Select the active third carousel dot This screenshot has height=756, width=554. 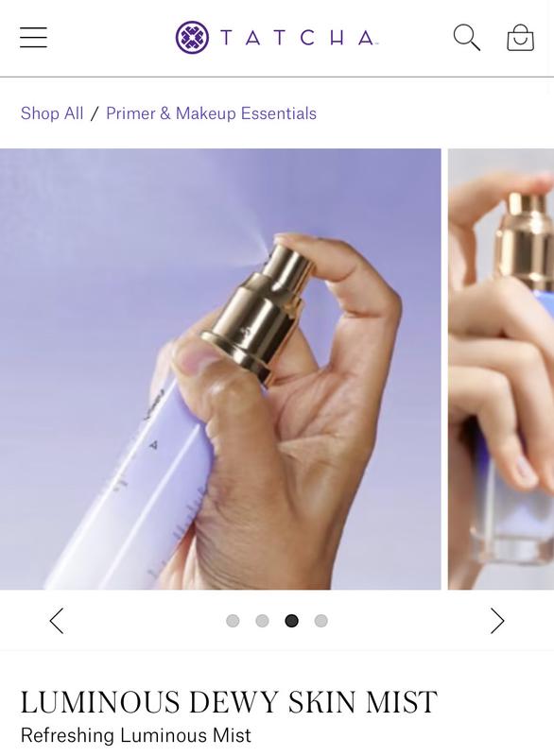[292, 621]
